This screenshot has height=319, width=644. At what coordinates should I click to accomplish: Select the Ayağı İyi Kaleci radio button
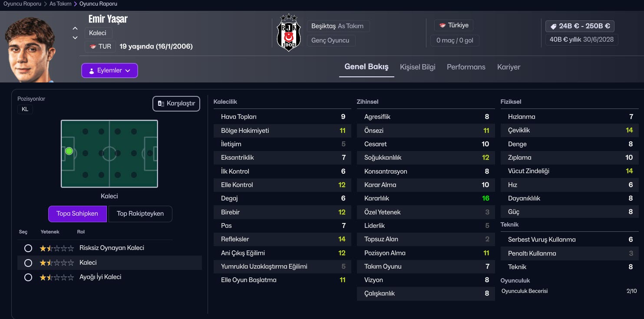28,277
